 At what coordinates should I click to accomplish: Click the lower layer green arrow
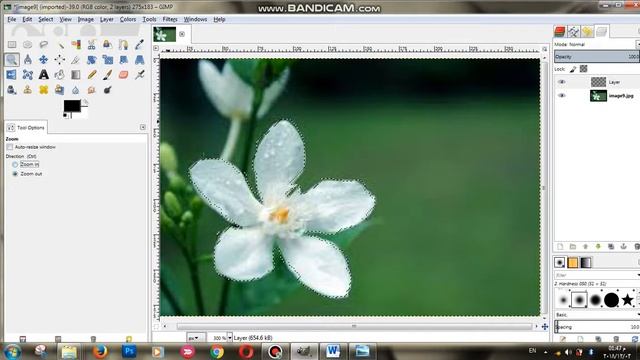tap(598, 247)
